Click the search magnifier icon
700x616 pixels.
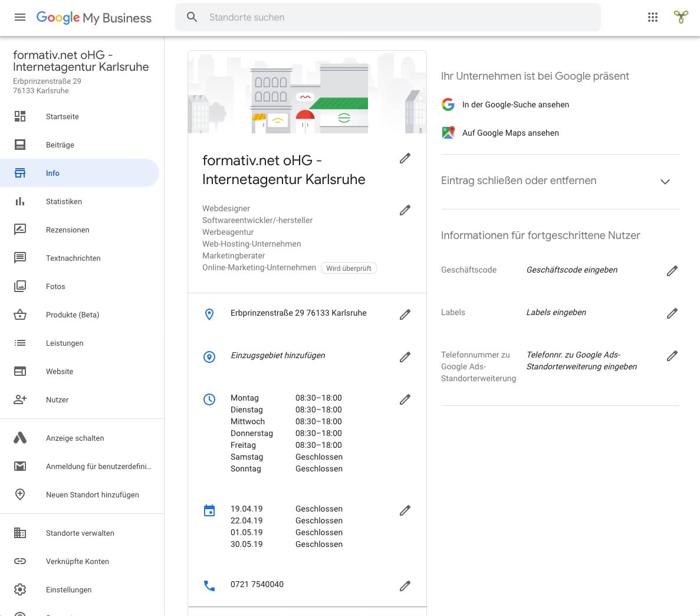[192, 18]
